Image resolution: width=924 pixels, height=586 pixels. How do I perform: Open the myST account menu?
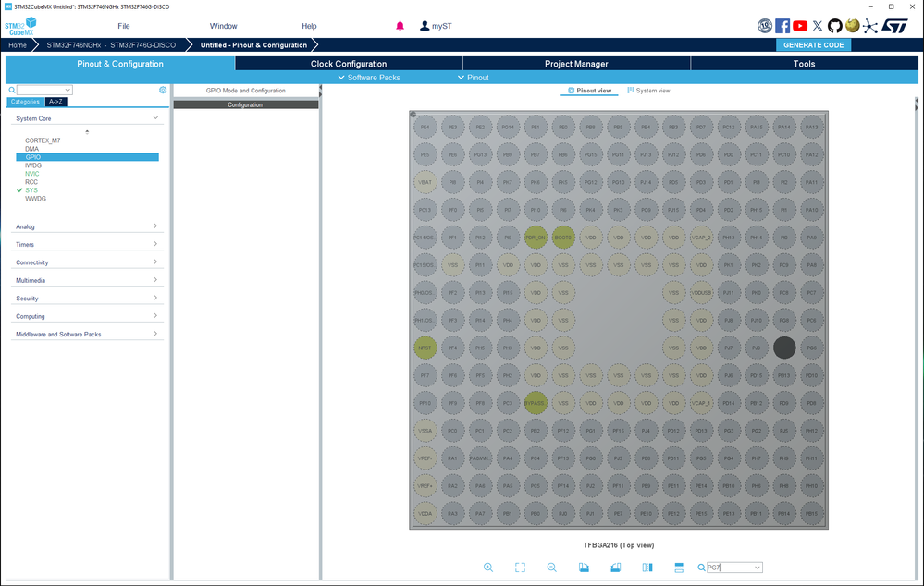click(x=436, y=26)
